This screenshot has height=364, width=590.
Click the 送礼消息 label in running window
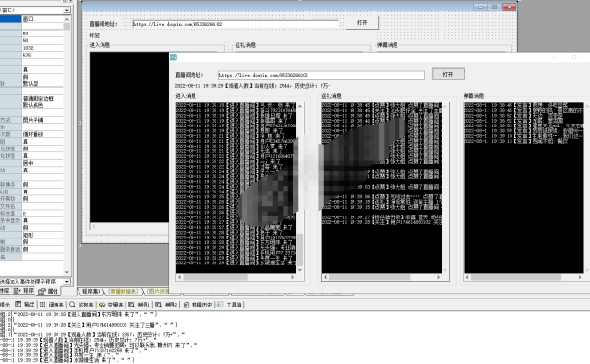[331, 96]
